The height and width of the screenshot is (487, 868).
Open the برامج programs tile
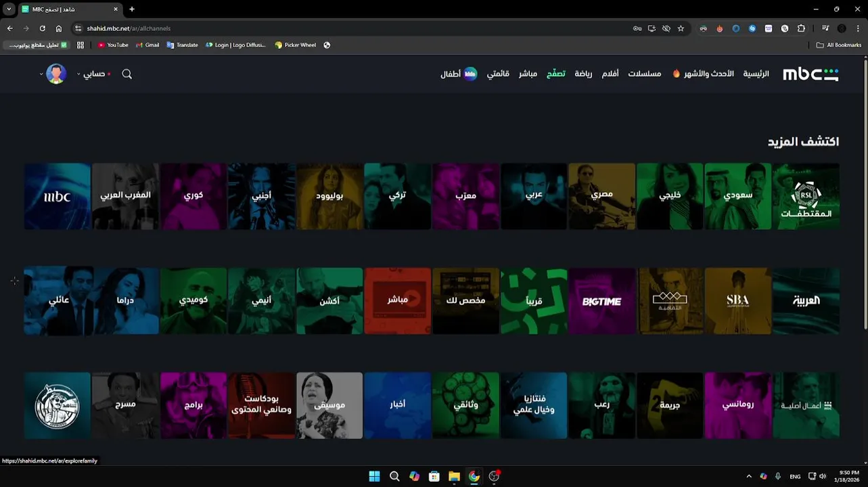pos(193,405)
